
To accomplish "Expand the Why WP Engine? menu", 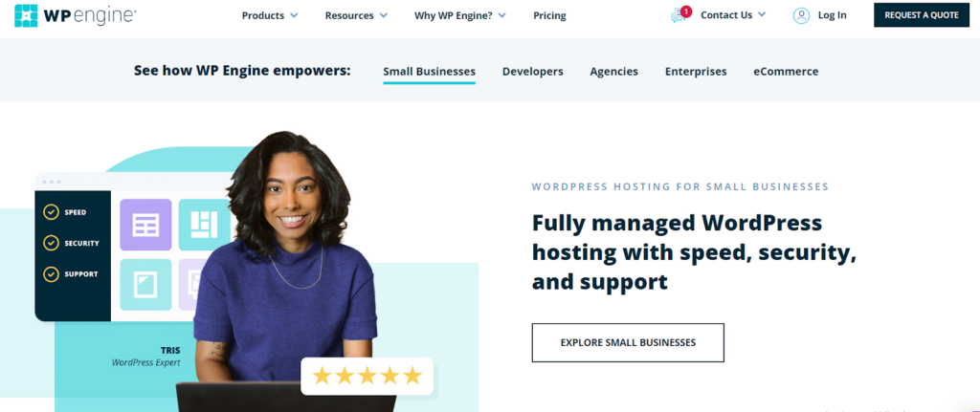I will (x=460, y=15).
